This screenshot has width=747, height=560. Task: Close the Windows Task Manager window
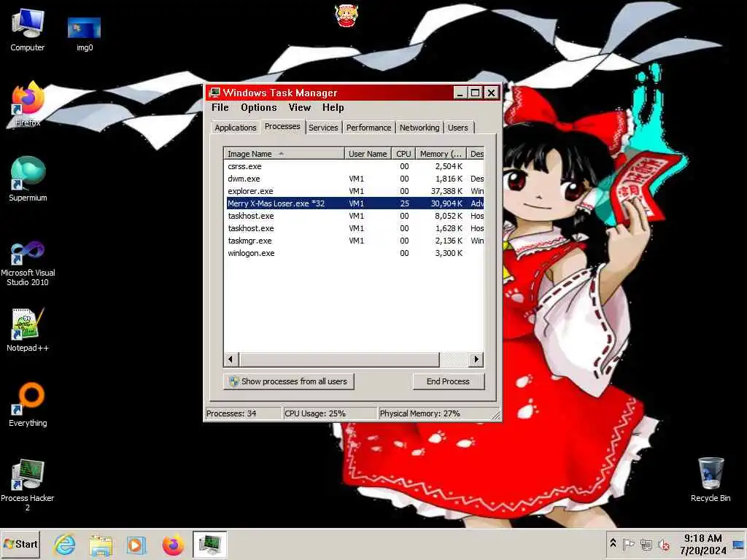pyautogui.click(x=491, y=93)
